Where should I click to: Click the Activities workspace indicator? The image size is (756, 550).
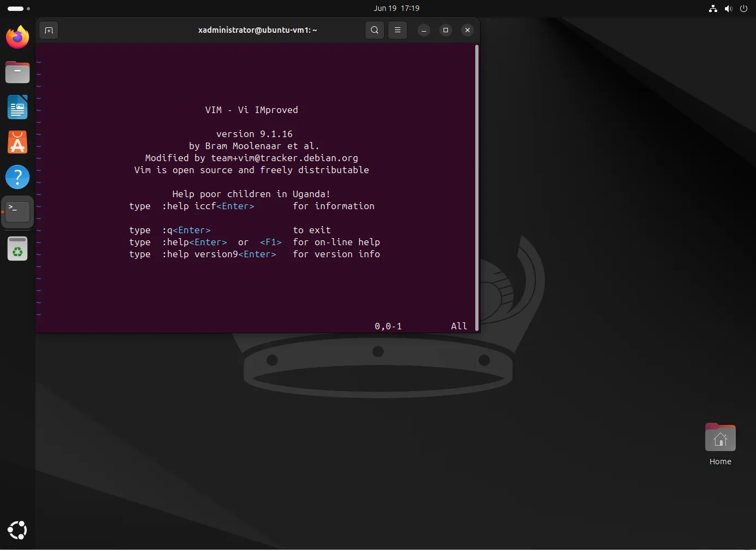(x=19, y=8)
